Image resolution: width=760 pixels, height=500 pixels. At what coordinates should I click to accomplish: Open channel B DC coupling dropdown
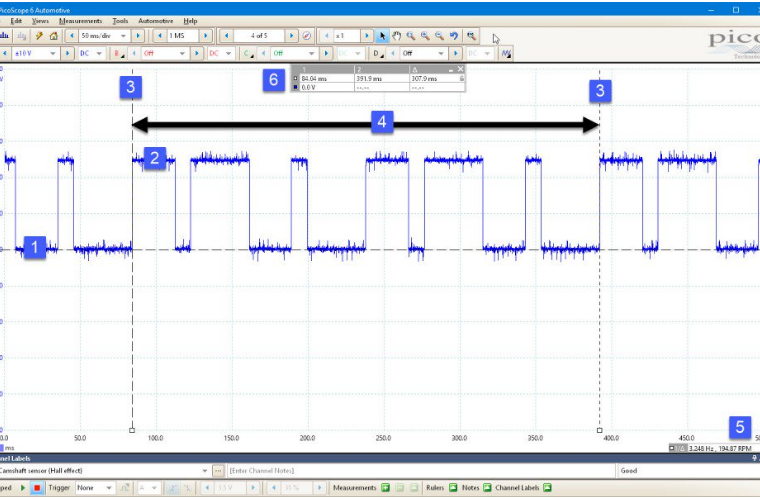coord(228,53)
